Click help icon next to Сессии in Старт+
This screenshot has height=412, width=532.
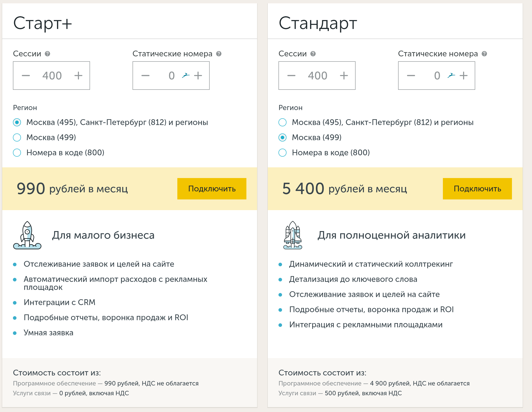click(47, 54)
